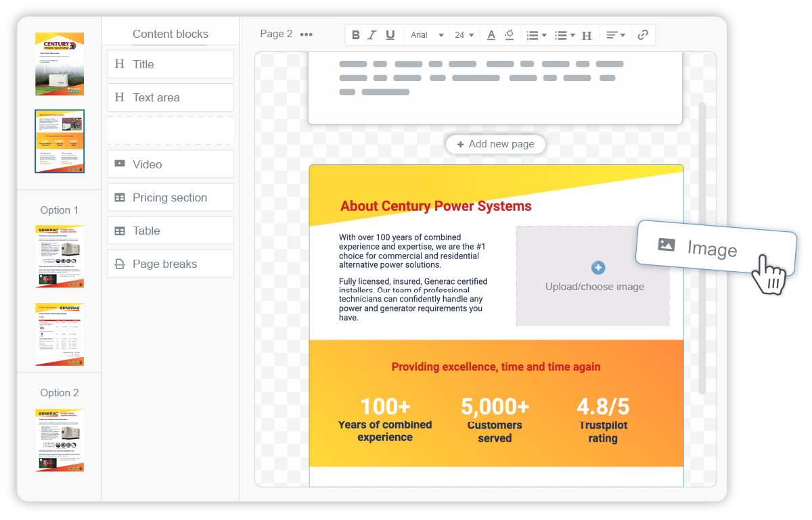Open the font size 24 dropdown

click(464, 35)
